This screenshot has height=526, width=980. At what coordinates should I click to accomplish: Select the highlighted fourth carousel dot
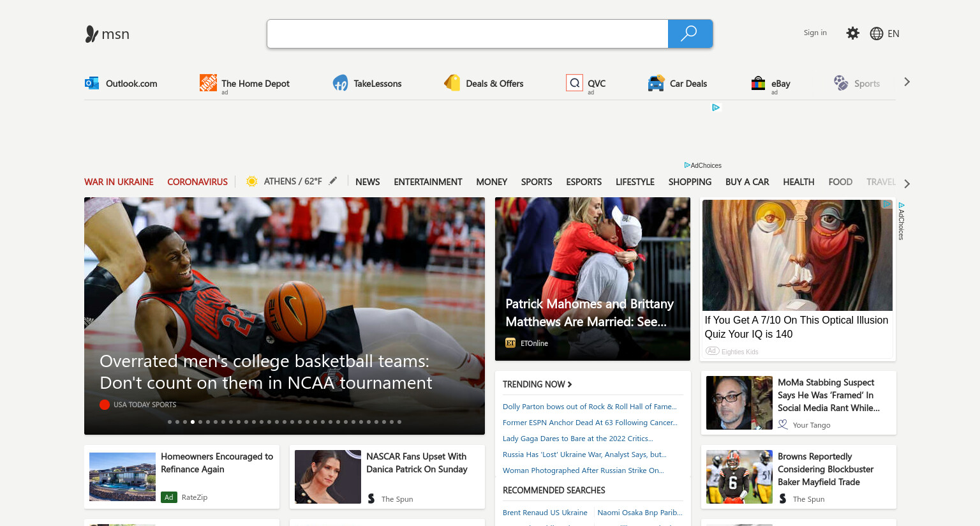pyautogui.click(x=193, y=422)
